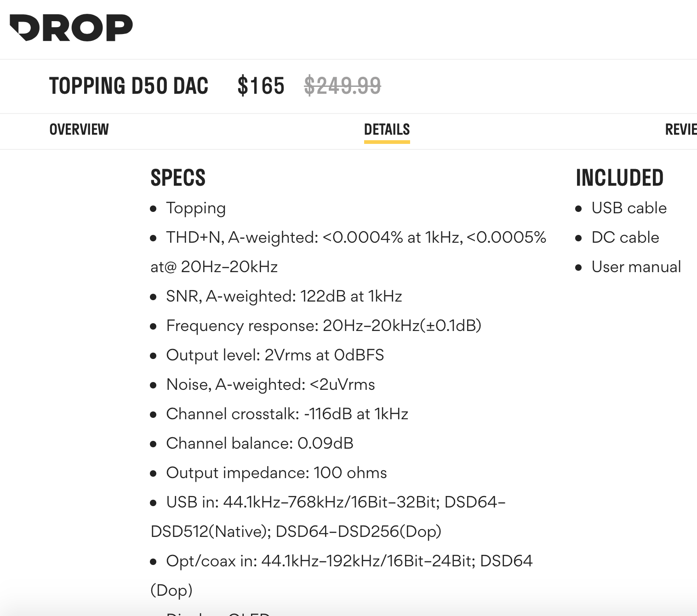697x616 pixels.
Task: Click the User manual included item
Action: pyautogui.click(x=636, y=267)
